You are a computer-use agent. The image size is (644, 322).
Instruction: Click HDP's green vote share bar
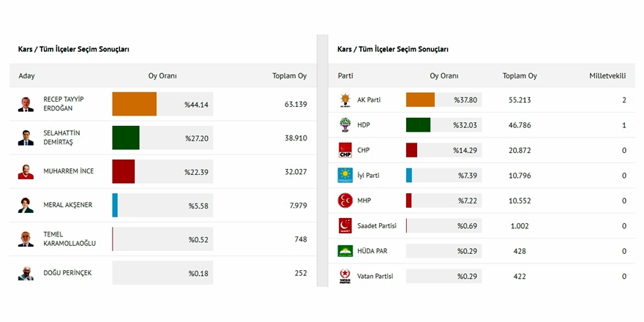coord(418,125)
